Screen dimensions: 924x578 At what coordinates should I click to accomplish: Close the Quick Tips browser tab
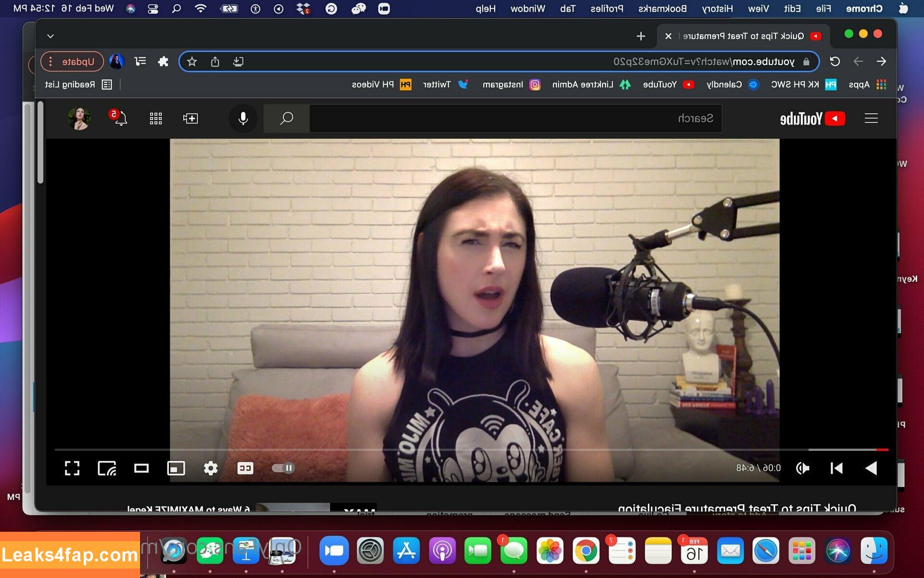[x=668, y=36]
